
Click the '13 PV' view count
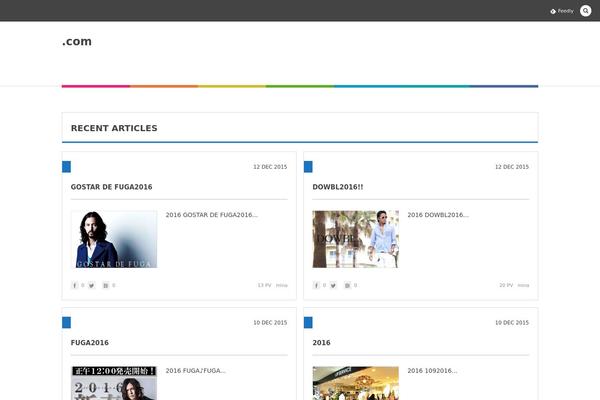pos(264,285)
